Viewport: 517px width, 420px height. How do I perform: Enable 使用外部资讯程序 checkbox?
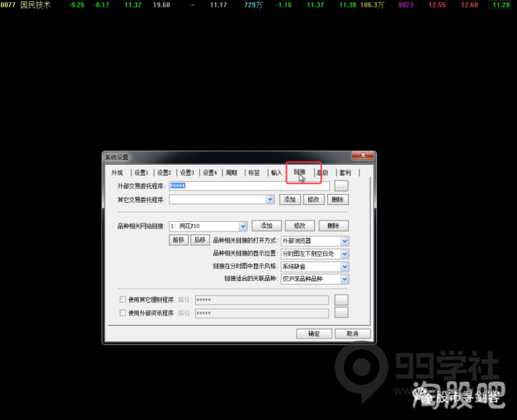click(122, 312)
